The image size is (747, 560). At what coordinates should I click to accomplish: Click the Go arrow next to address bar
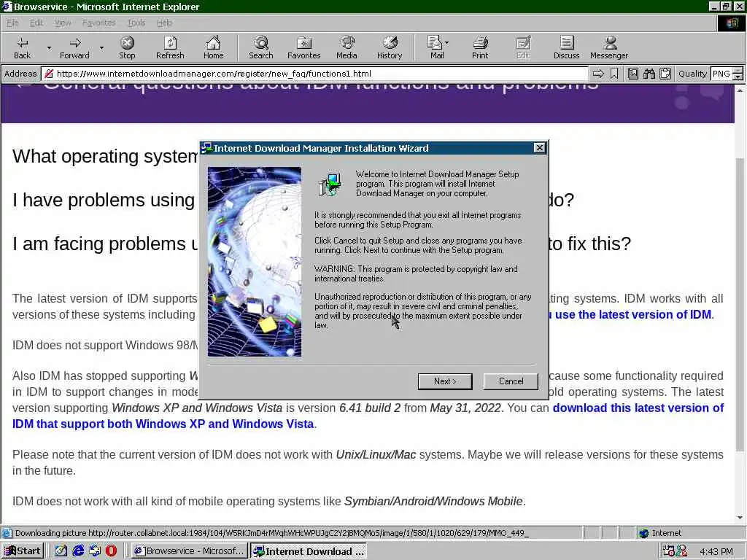(x=598, y=74)
